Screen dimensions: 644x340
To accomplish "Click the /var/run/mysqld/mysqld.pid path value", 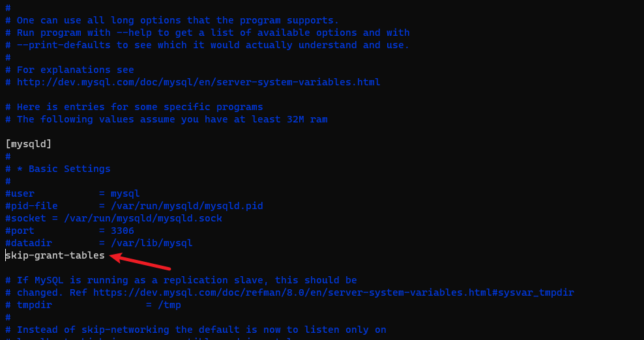I will pos(186,206).
